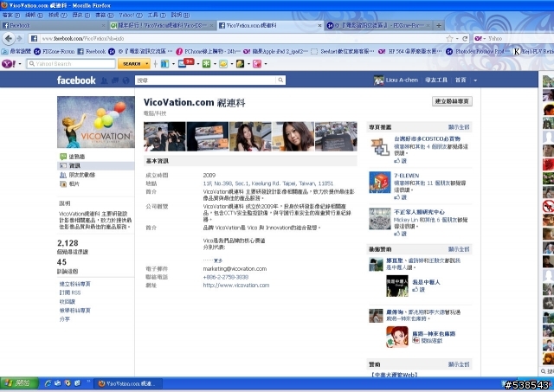Click the pink icon on the Yahoo toolbar

tap(257, 64)
